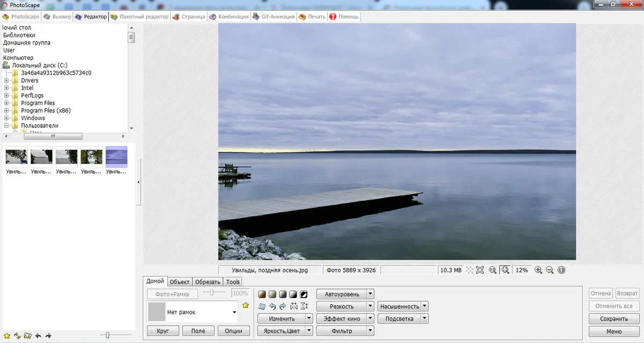This screenshot has height=343, width=644.
Task: Click the Изменить button
Action: click(x=282, y=318)
